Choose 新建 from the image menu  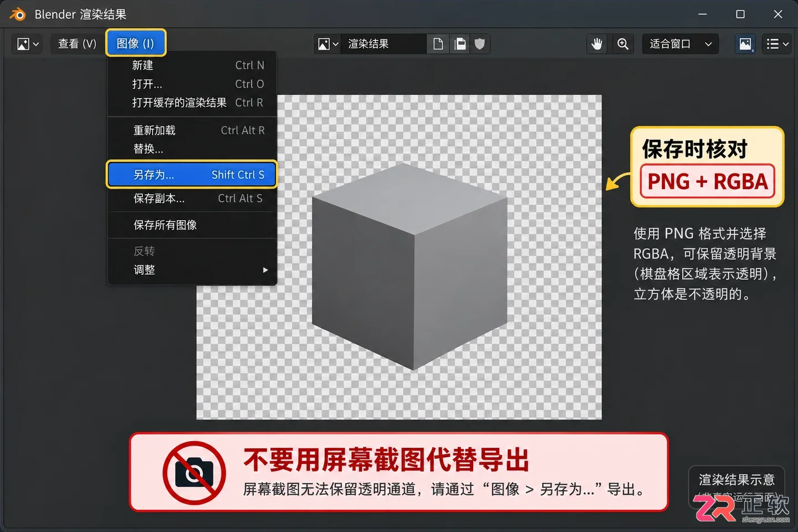192,65
